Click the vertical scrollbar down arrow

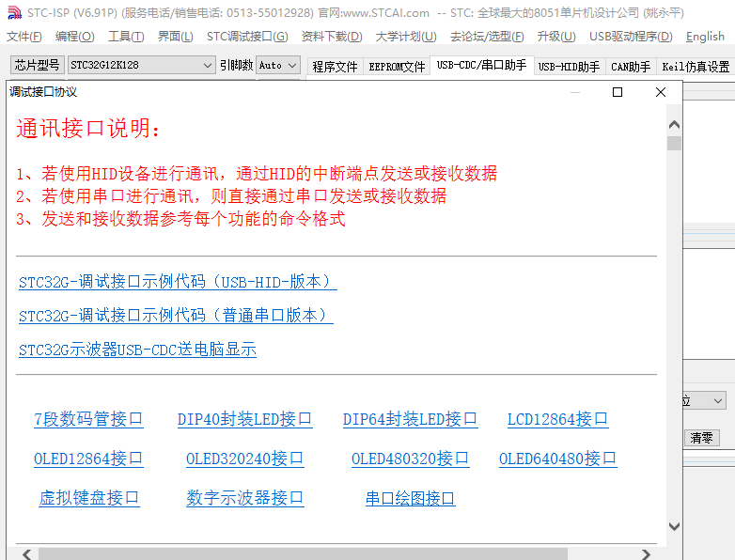pos(674,526)
